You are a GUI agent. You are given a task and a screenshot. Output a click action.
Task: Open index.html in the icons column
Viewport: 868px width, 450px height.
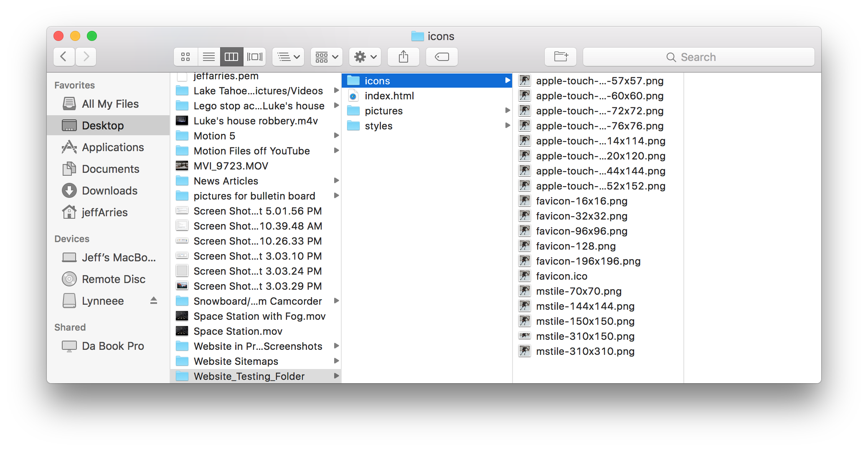coord(389,96)
